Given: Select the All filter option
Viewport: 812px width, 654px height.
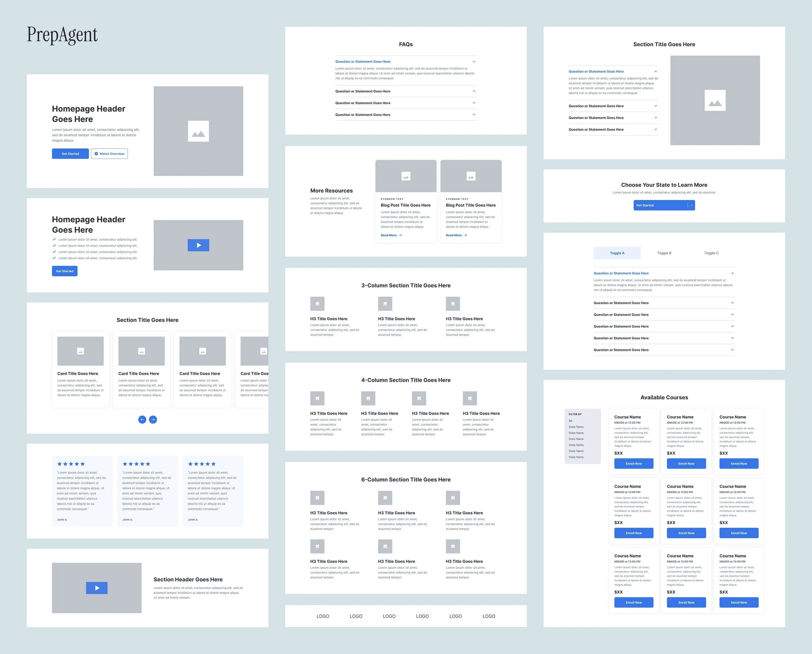Looking at the screenshot, I should click(570, 421).
